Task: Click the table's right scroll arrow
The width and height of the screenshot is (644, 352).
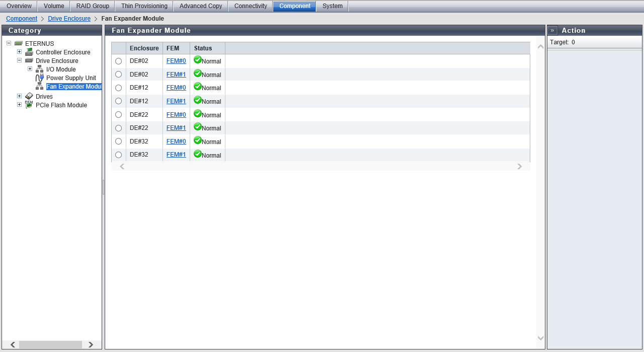Action: coord(520,167)
